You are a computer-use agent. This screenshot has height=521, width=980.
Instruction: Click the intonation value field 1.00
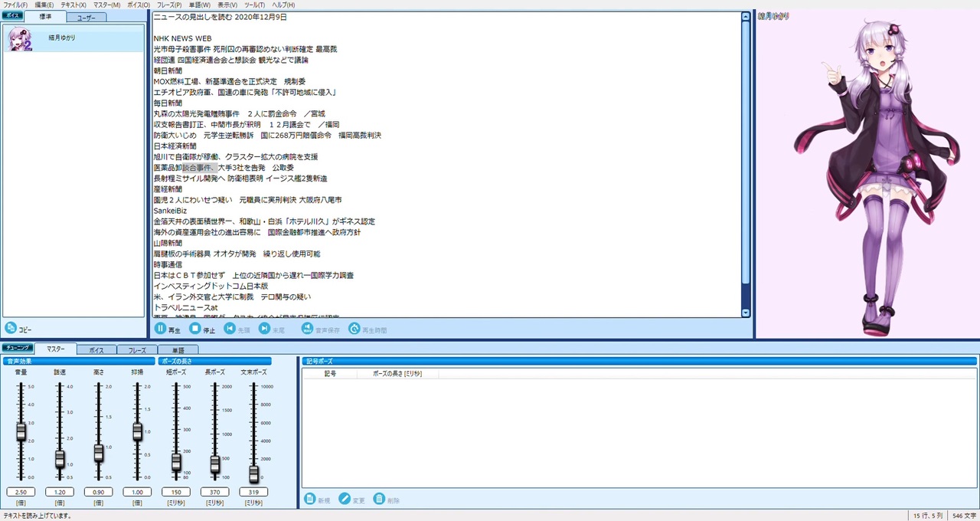pyautogui.click(x=137, y=492)
